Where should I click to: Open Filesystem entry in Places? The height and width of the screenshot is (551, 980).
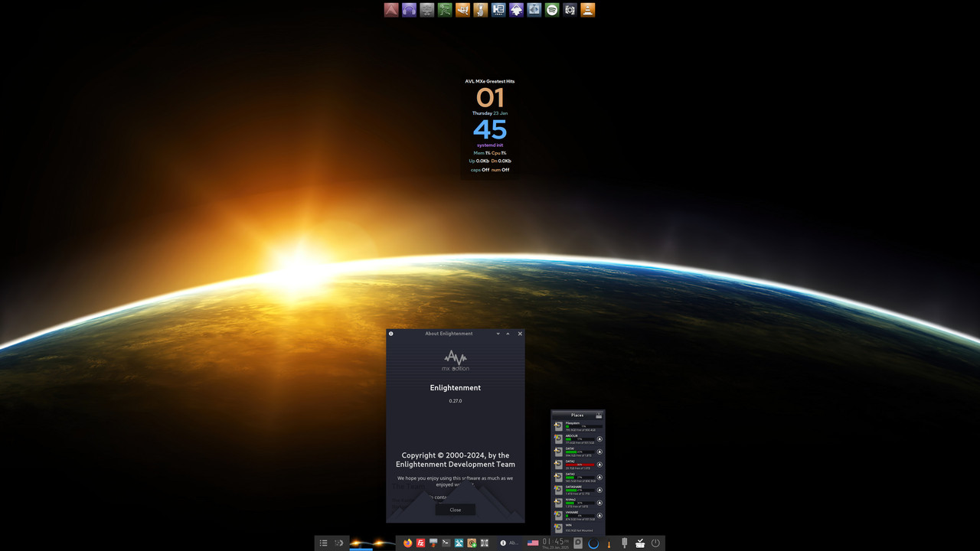click(x=577, y=426)
